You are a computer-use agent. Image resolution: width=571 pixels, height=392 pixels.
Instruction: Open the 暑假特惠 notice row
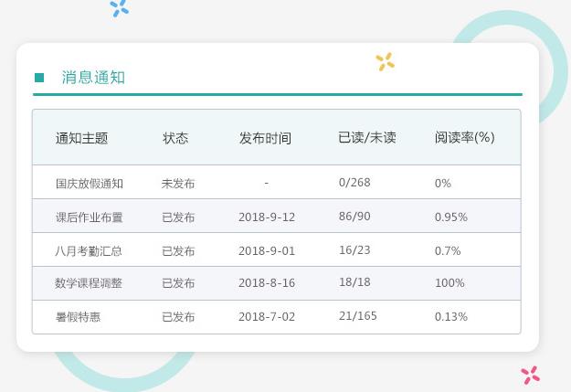(277, 317)
